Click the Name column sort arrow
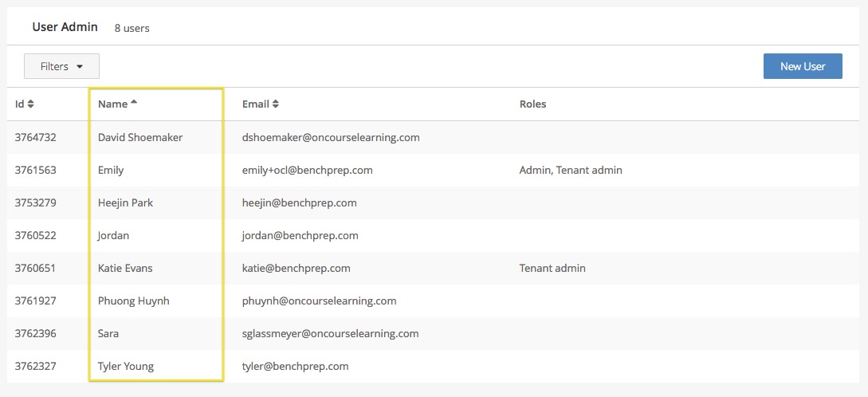The height and width of the screenshot is (397, 868). coord(134,104)
